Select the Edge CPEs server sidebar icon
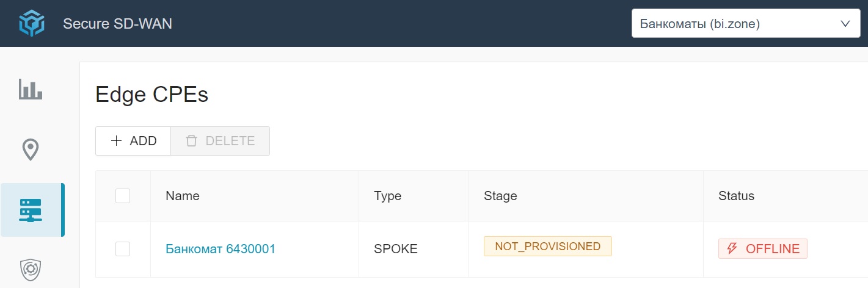The image size is (868, 288). 31,210
